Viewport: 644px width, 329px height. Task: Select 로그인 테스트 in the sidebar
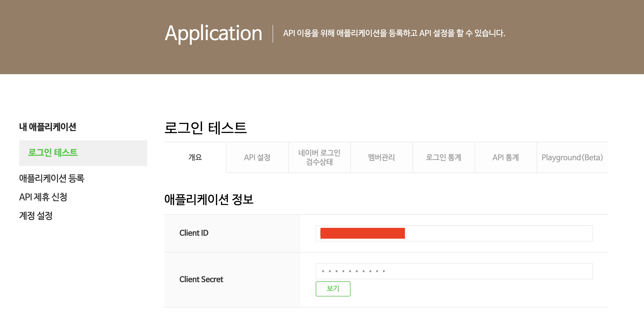pos(53,153)
